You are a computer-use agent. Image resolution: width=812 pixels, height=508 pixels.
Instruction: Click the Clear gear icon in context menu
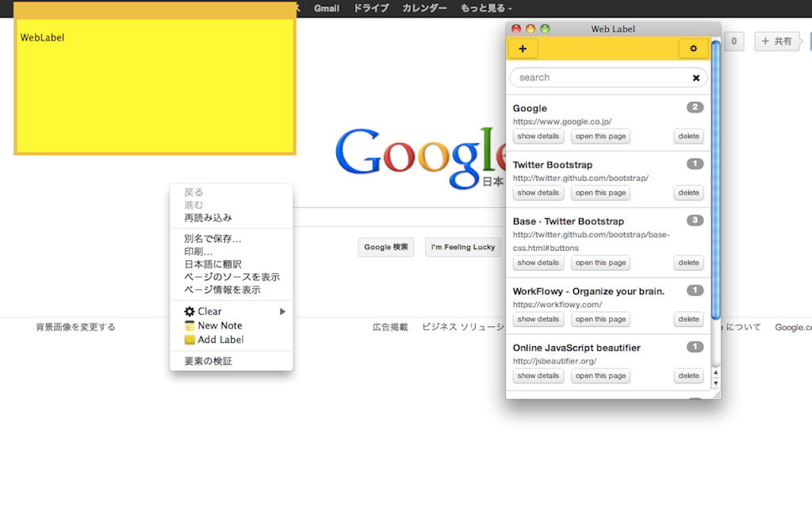(x=190, y=311)
